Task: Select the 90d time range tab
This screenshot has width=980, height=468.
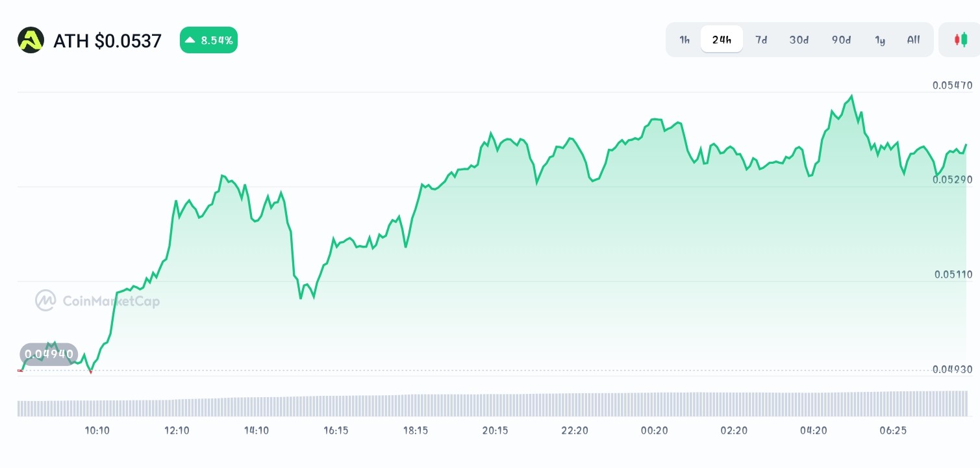Action: click(x=841, y=40)
